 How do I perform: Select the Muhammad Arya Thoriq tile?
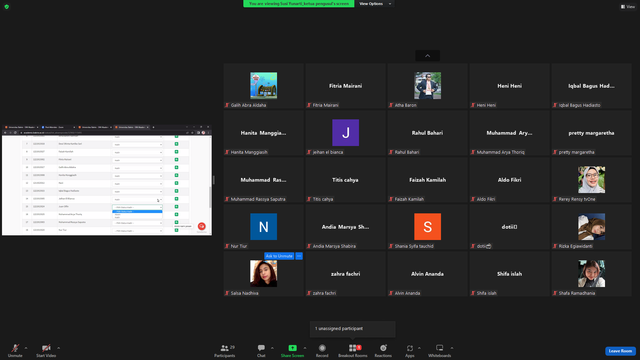(x=509, y=133)
